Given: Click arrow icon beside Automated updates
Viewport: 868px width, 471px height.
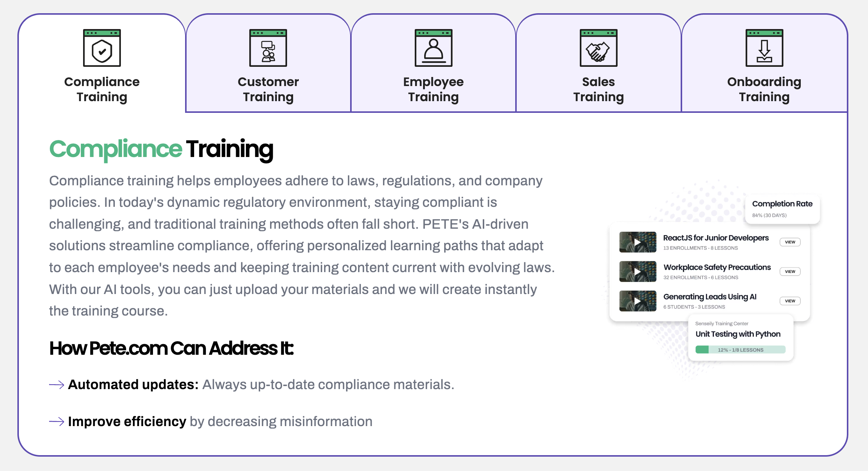Looking at the screenshot, I should click(57, 385).
